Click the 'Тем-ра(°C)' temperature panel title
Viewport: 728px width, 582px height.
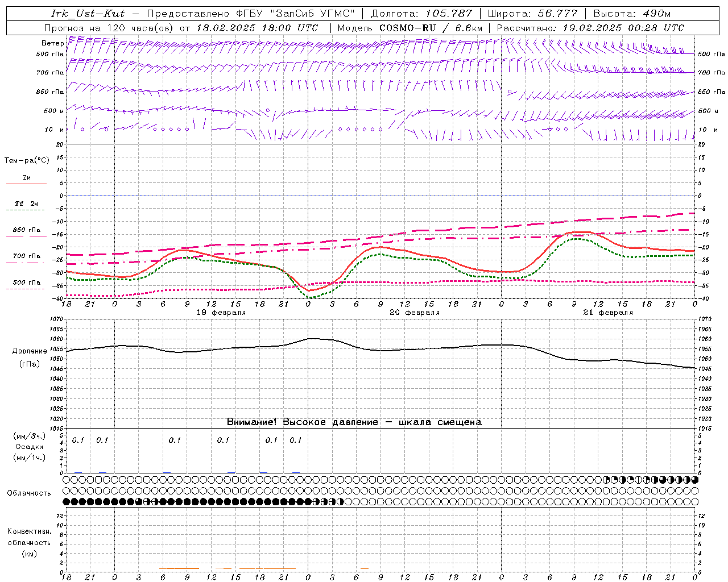click(27, 161)
